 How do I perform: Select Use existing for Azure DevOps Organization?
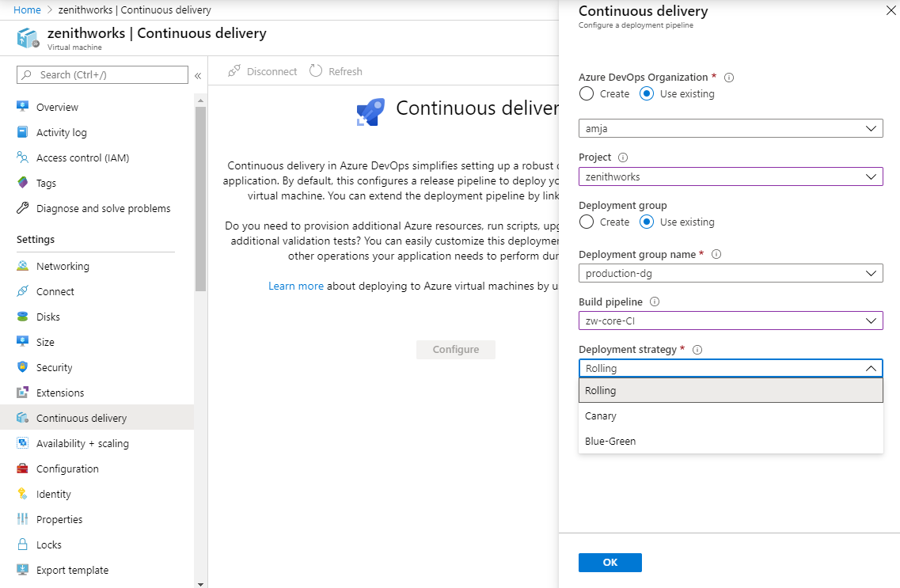pos(647,93)
